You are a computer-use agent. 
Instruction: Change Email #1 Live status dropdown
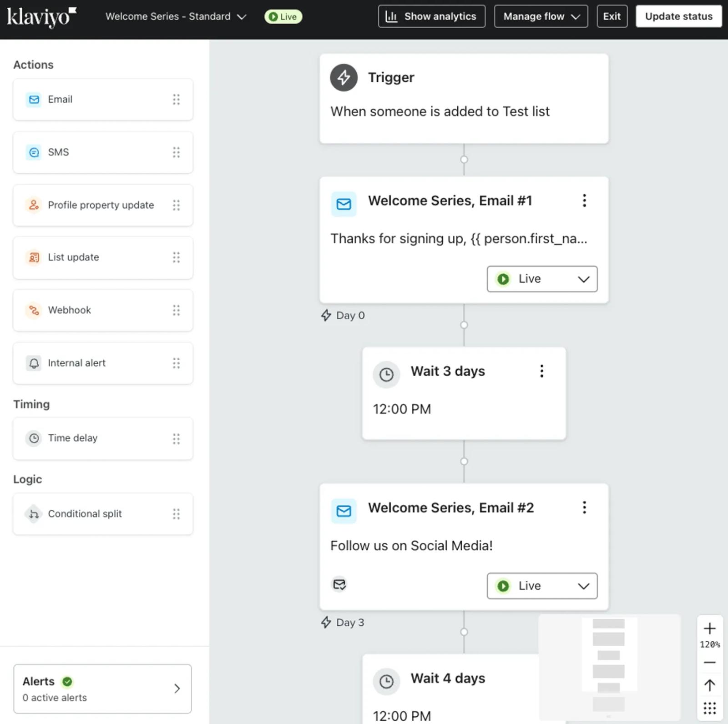coord(542,279)
